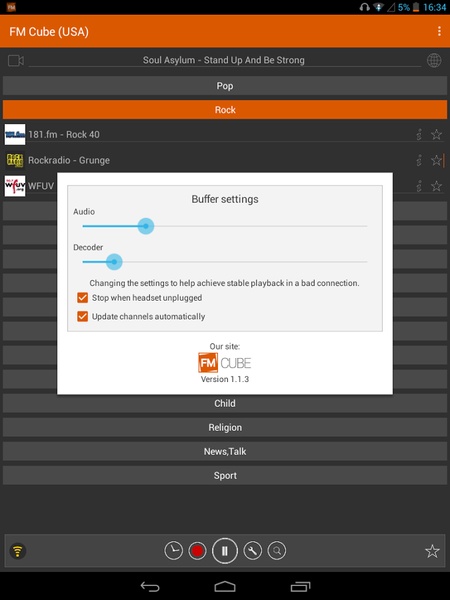Open settings with the wrench icon
The image size is (450, 600).
(x=253, y=551)
